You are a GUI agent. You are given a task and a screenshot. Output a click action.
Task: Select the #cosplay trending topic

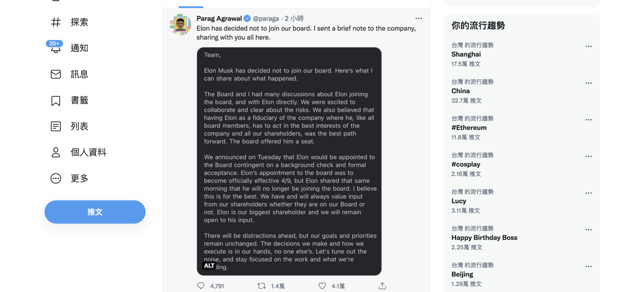click(466, 164)
